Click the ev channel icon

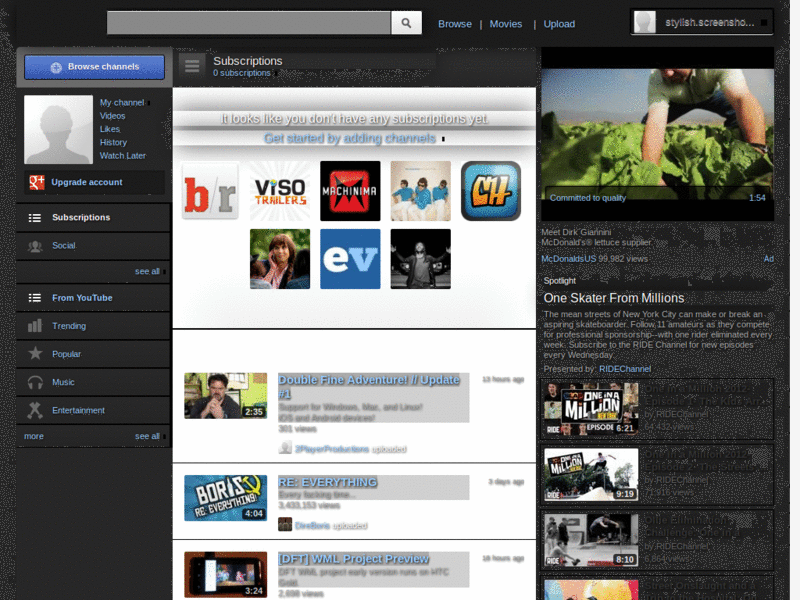[350, 259]
